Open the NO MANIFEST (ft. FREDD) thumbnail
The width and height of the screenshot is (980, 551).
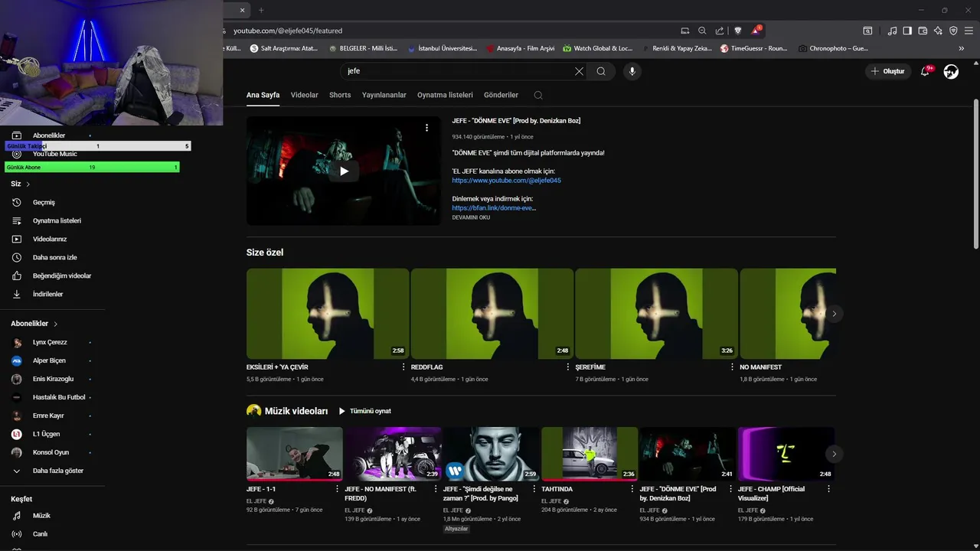[393, 454]
